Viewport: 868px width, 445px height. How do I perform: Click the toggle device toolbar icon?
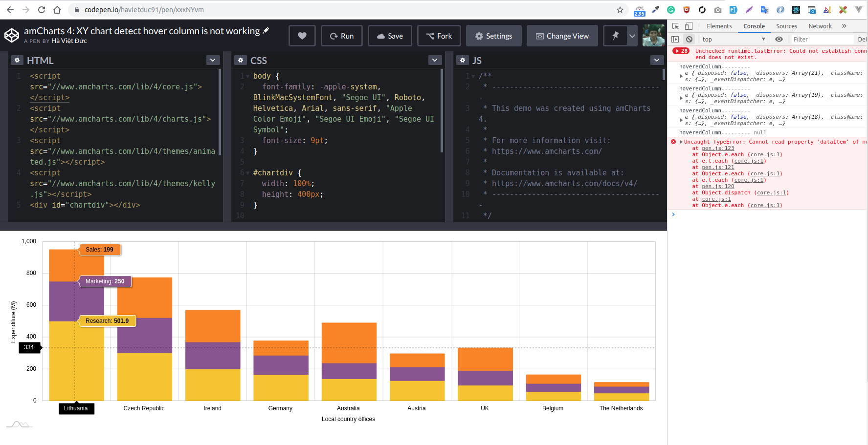pos(689,26)
